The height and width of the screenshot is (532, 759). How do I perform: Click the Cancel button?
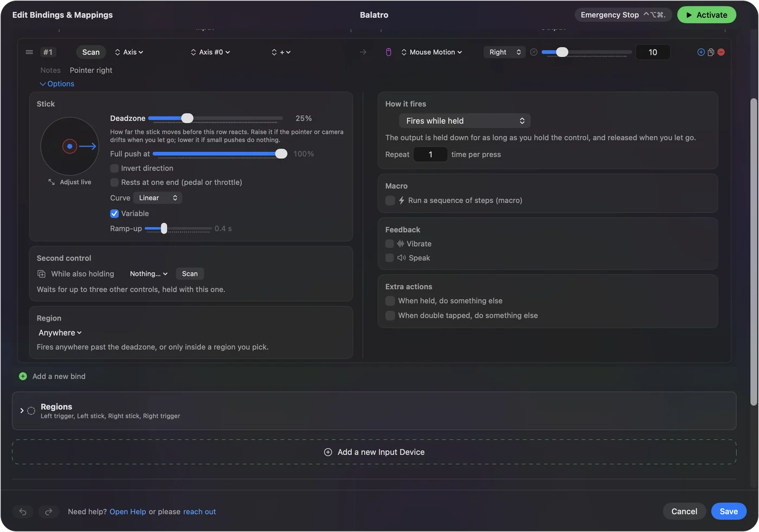[684, 511]
